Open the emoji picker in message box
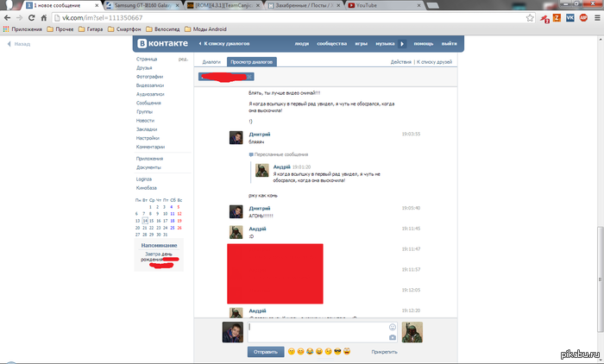 coord(393,327)
